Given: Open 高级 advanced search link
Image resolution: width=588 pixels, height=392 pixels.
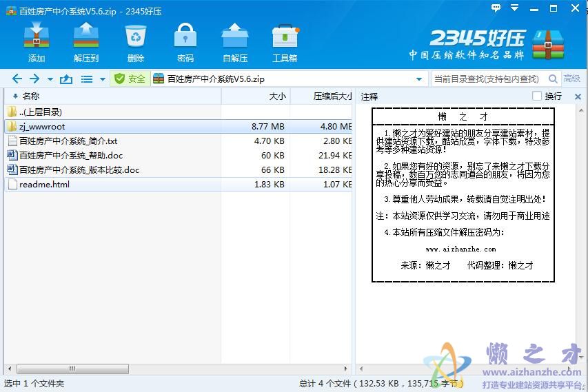Looking at the screenshot, I should [572, 79].
